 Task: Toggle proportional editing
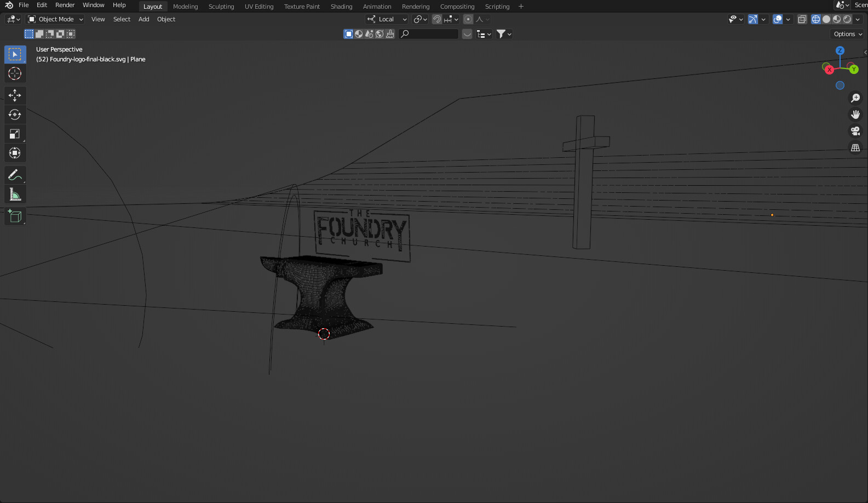pyautogui.click(x=468, y=19)
